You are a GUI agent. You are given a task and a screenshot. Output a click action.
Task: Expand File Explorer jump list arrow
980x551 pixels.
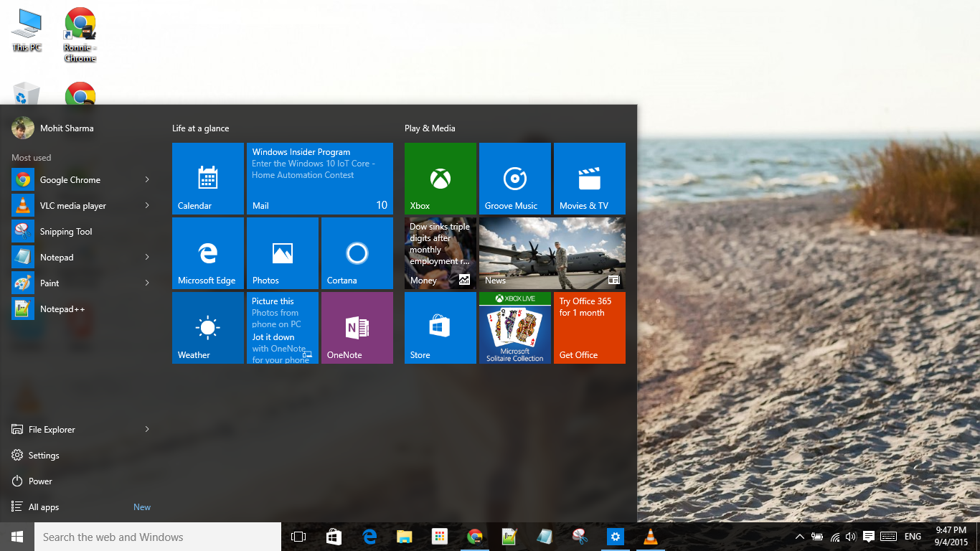(147, 429)
